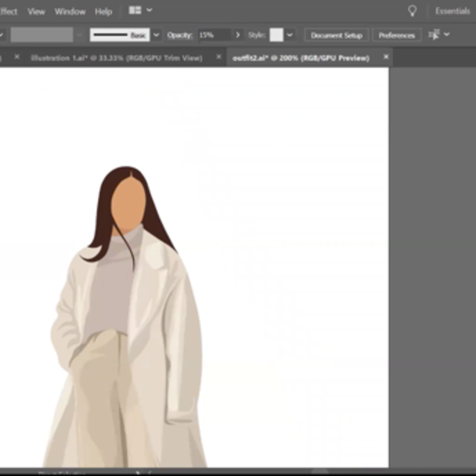
Task: Open the graphic Style dropdown arrow
Action: (x=290, y=35)
